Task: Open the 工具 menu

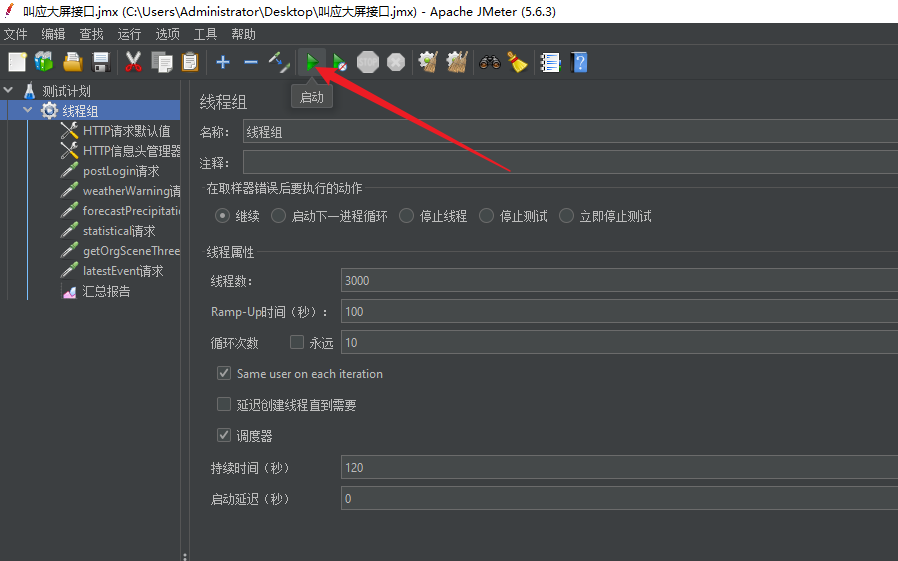Action: (205, 34)
